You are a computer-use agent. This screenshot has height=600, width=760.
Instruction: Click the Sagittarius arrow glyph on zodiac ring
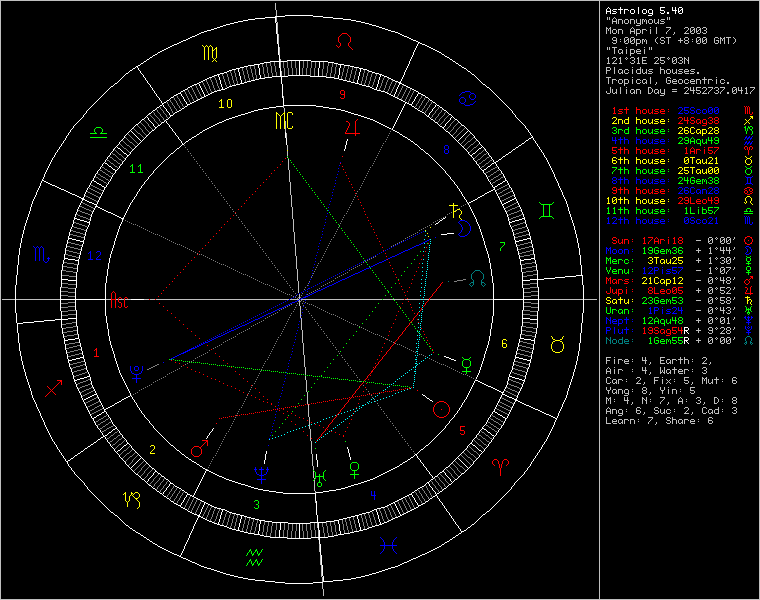53,388
